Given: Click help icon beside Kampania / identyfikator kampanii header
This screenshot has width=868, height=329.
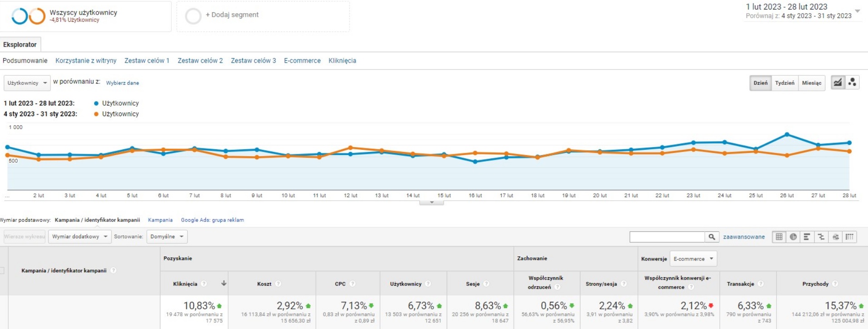Looking at the screenshot, I should [114, 270].
